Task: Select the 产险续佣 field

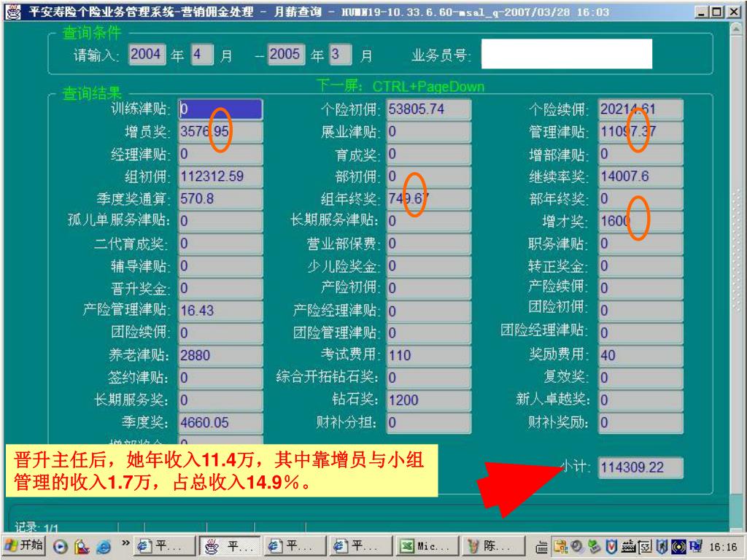Action: [640, 289]
